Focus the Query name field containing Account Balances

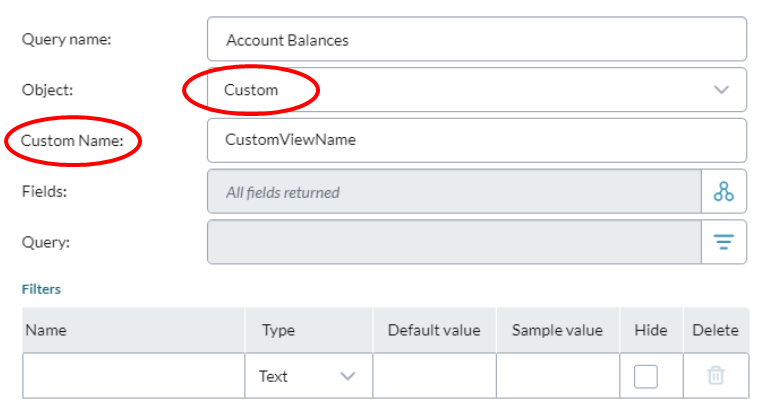click(477, 39)
